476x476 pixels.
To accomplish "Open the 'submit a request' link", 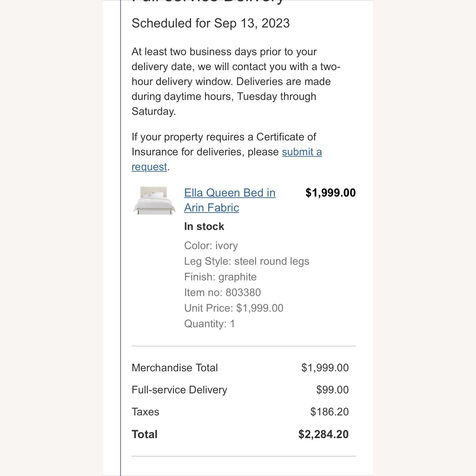I will tap(301, 152).
